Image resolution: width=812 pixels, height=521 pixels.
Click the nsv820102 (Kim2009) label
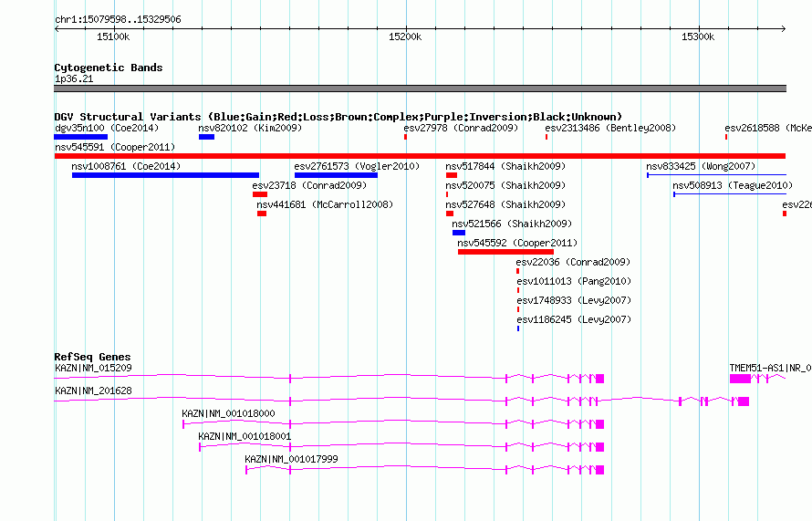(x=250, y=128)
